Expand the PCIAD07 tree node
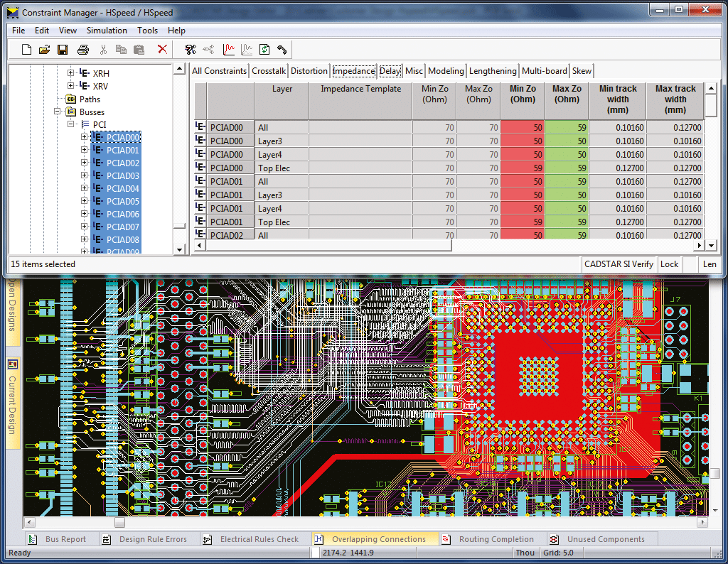 (x=84, y=227)
